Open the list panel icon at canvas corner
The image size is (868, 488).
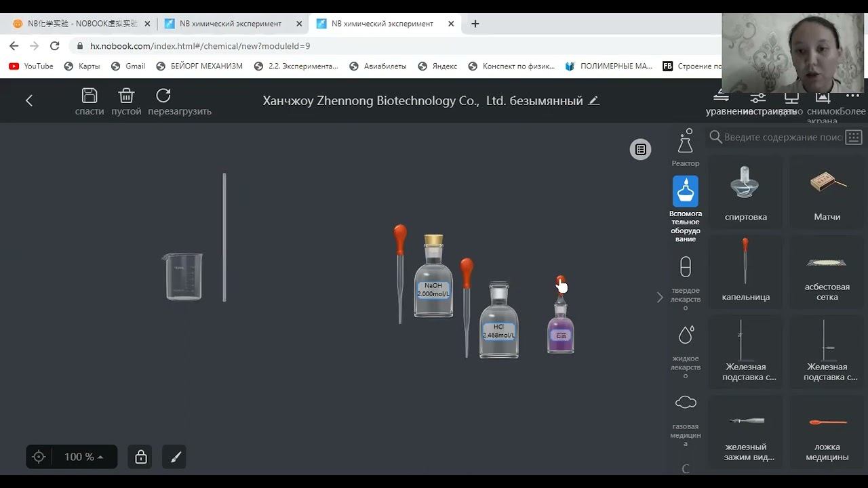(641, 149)
